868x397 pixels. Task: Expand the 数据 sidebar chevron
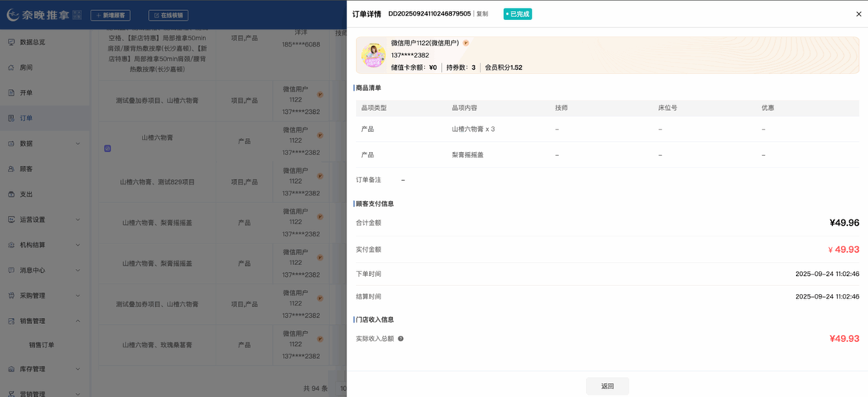77,143
